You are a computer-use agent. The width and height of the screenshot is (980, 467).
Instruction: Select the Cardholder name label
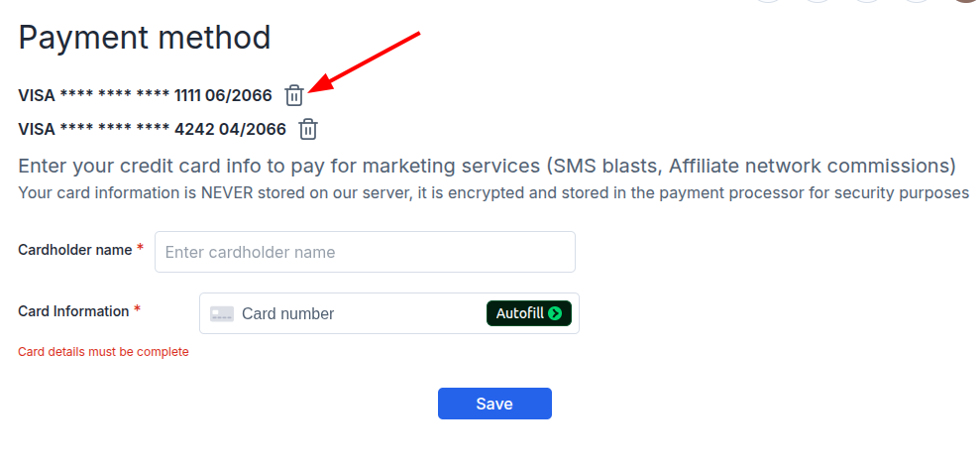75,250
